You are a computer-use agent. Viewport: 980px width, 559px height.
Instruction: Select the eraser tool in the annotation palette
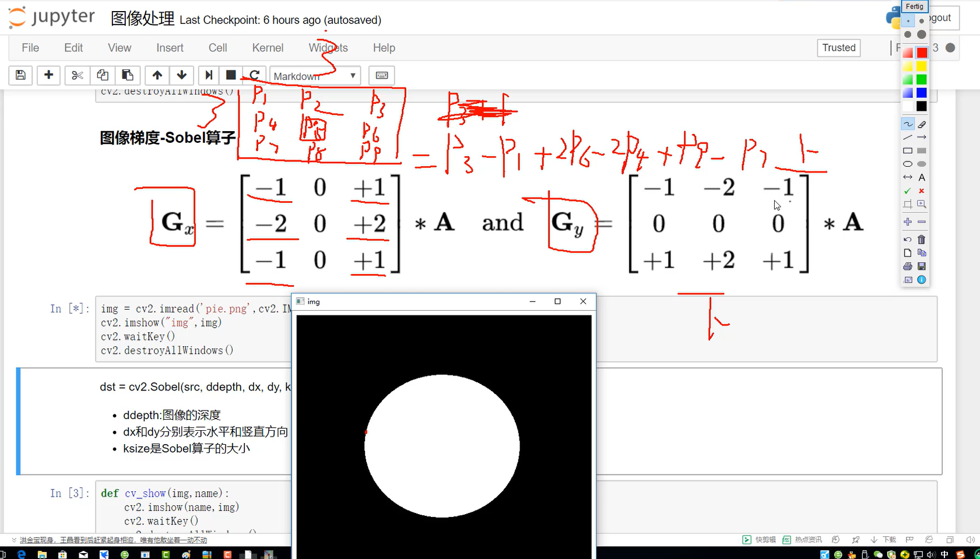922,124
